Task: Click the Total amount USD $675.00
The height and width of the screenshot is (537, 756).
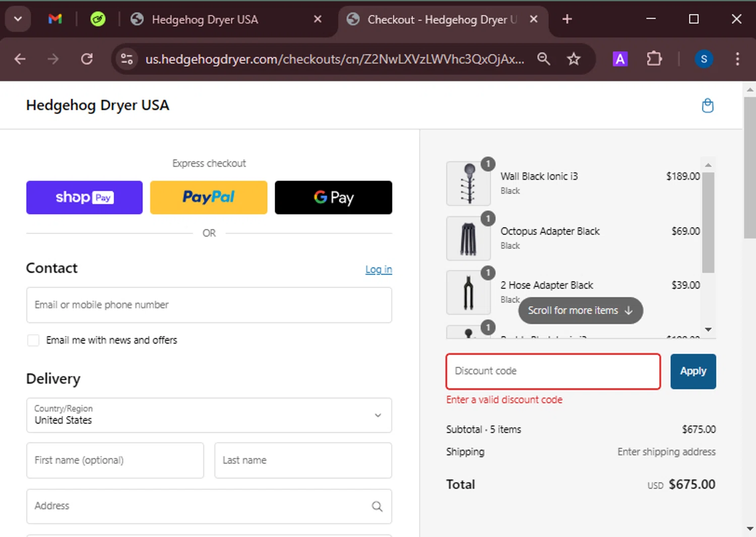Action: tap(681, 485)
